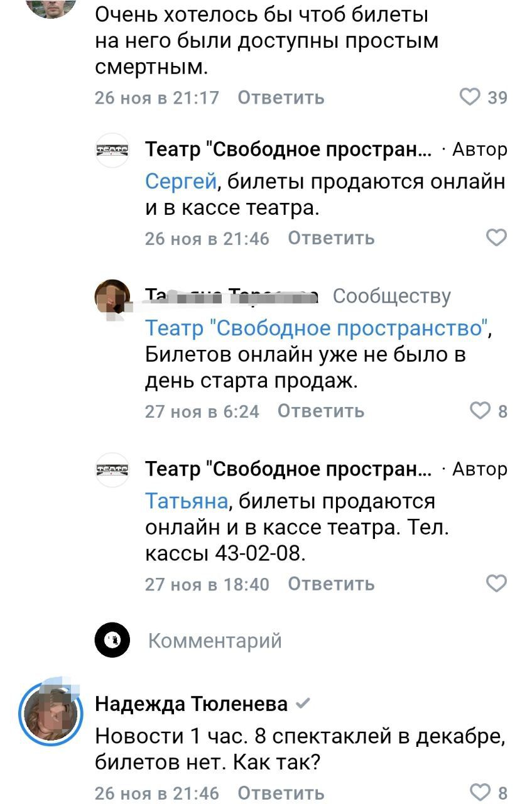Image resolution: width=532 pixels, height=804 pixels.
Task: Open Надежда Тюленева's profile name
Action: coord(191,704)
